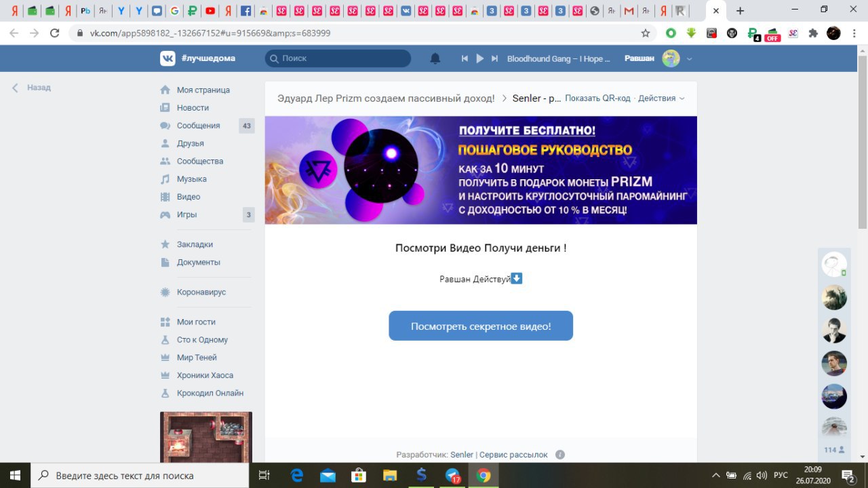Expand the profile menu arrow in the header
The height and width of the screenshot is (488, 868).
click(x=689, y=59)
